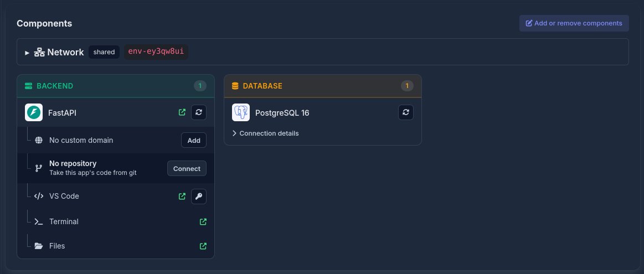Click the FastAPI component name
The height and width of the screenshot is (274, 644).
coord(62,112)
